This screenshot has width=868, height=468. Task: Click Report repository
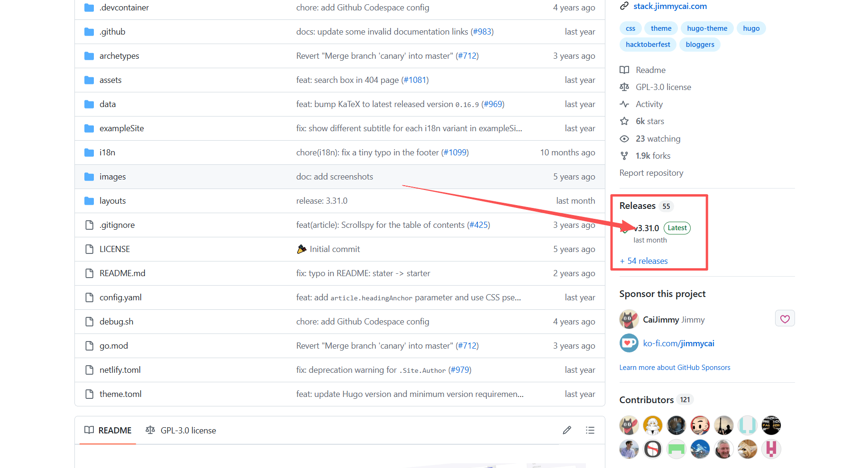(x=651, y=172)
